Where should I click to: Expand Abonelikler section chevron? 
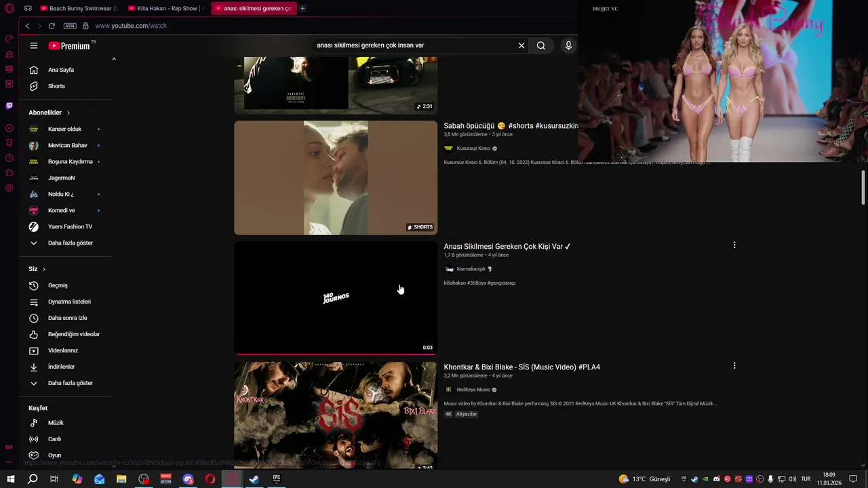(x=68, y=113)
